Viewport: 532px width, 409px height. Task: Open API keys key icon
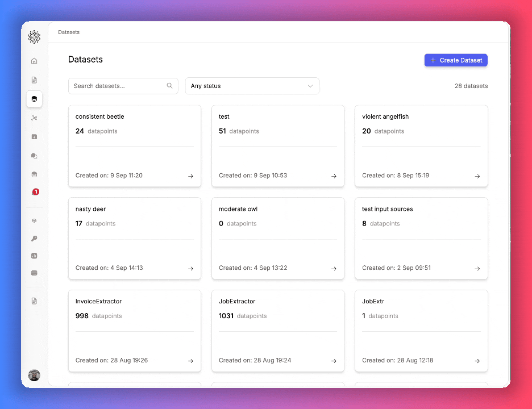[34, 239]
